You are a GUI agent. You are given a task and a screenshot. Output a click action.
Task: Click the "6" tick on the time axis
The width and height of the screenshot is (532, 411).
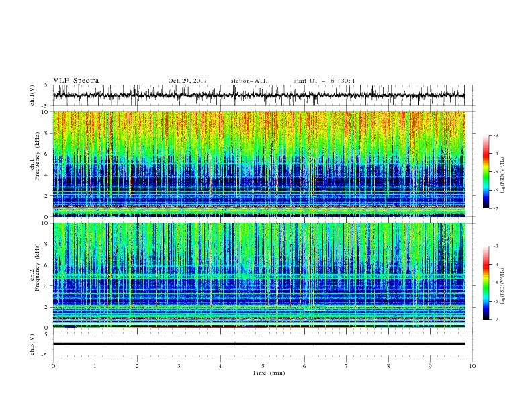tap(304, 366)
